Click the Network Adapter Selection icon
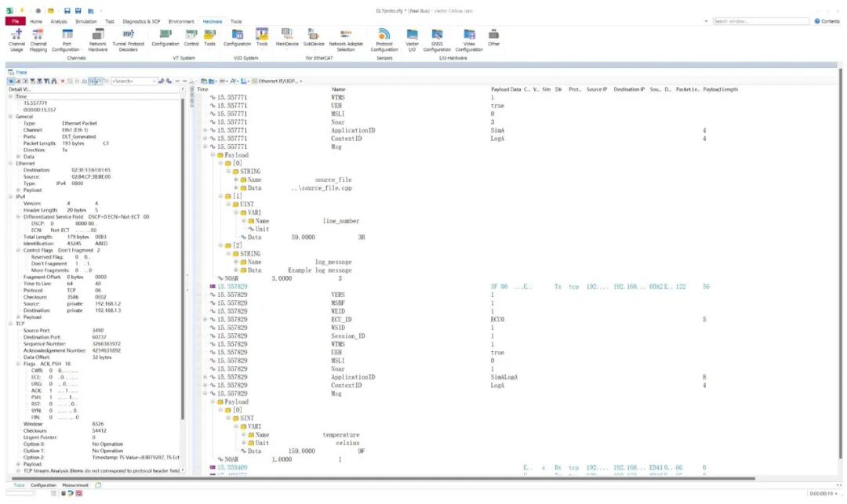The image size is (847, 504). (346, 39)
